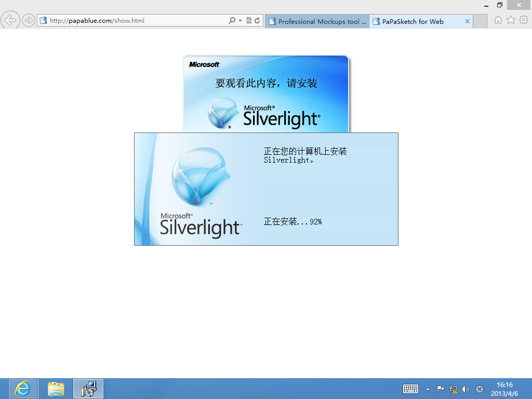Image resolution: width=532 pixels, height=399 pixels.
Task: Click the circled X tray icon
Action: [x=480, y=389]
